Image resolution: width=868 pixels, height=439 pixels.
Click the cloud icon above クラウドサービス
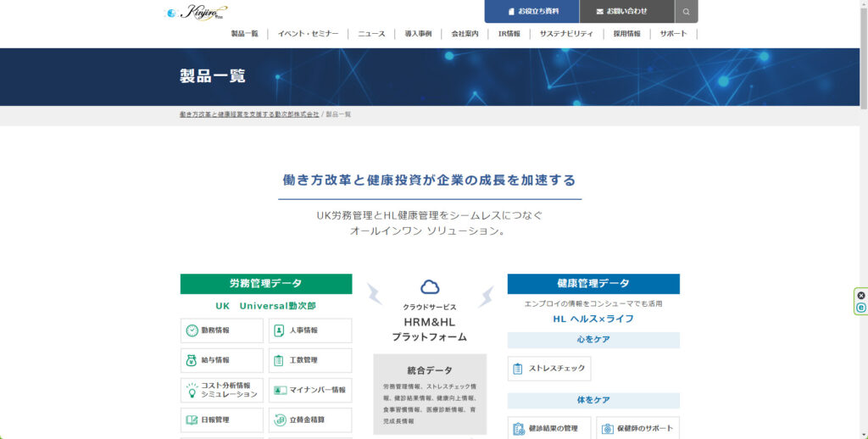tap(430, 286)
